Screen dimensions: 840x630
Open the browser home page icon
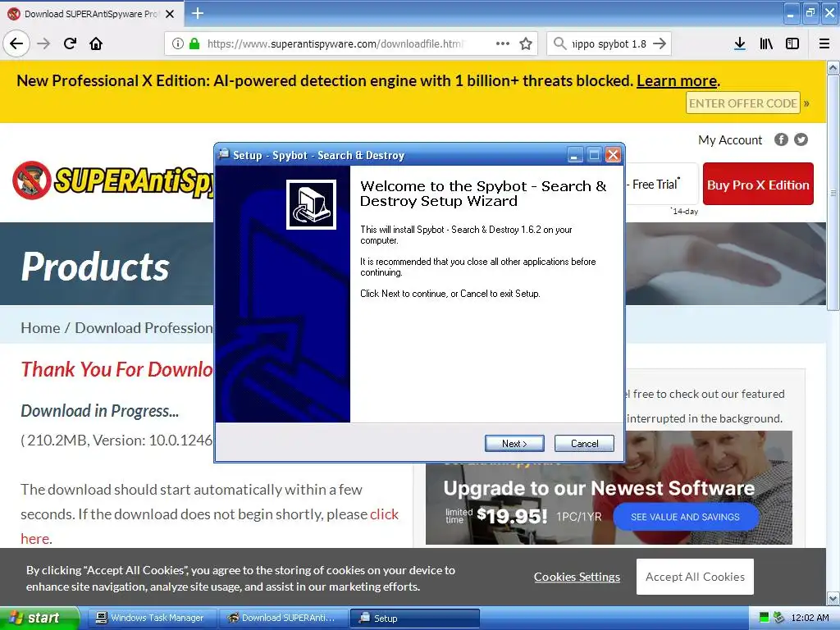tap(96, 43)
